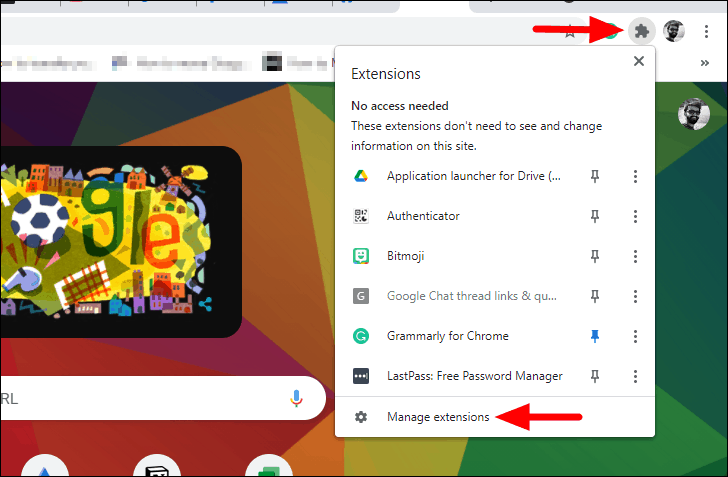Pin the Authenticator extension
Image resolution: width=728 pixels, height=477 pixels.
click(595, 216)
